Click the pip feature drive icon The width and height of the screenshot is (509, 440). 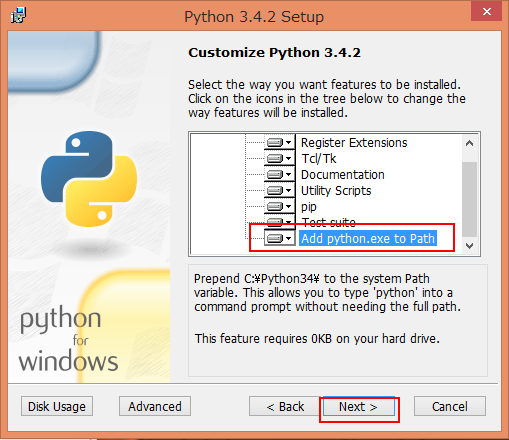pyautogui.click(x=279, y=207)
